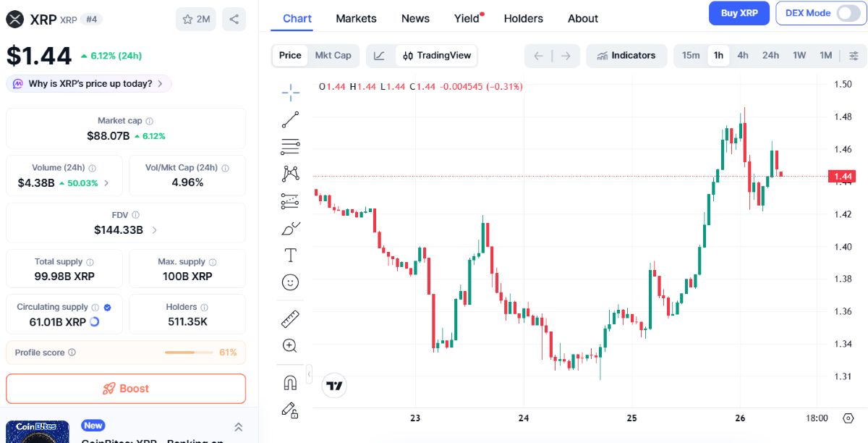Switch to line chart icon view

tap(380, 55)
